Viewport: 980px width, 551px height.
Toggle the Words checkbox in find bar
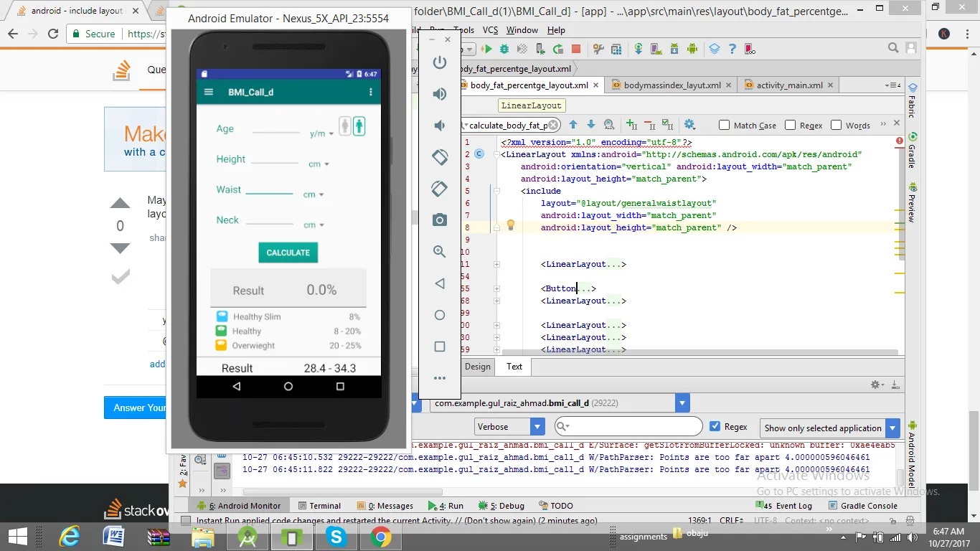837,125
